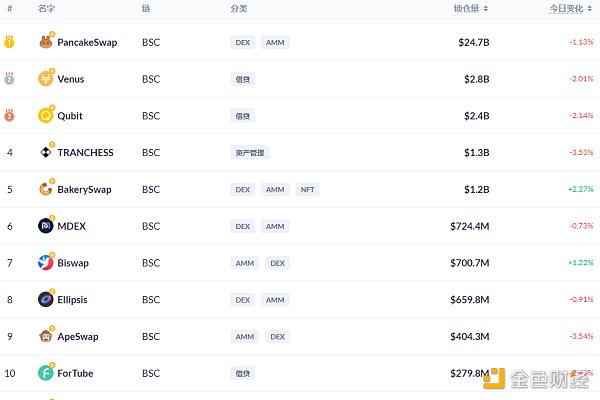Sort by 今日变化 column arrows
This screenshot has width=600, height=400.
(x=590, y=8)
